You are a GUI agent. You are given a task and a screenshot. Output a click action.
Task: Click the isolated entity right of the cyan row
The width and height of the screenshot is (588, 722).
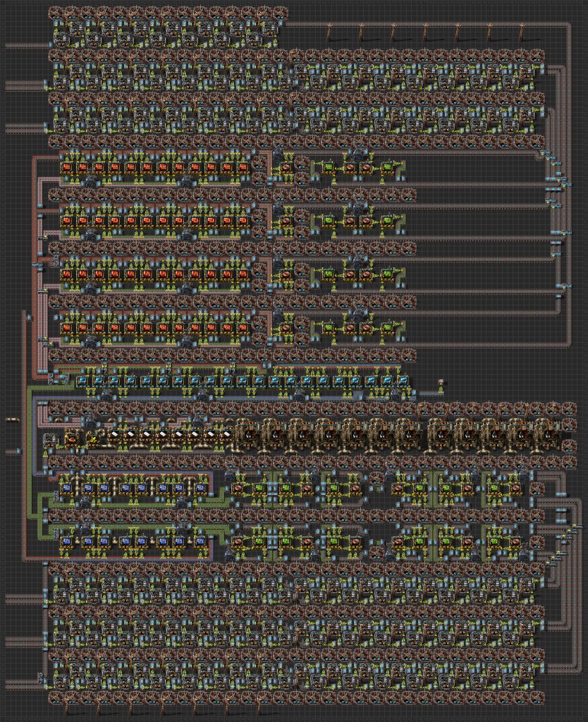441,383
